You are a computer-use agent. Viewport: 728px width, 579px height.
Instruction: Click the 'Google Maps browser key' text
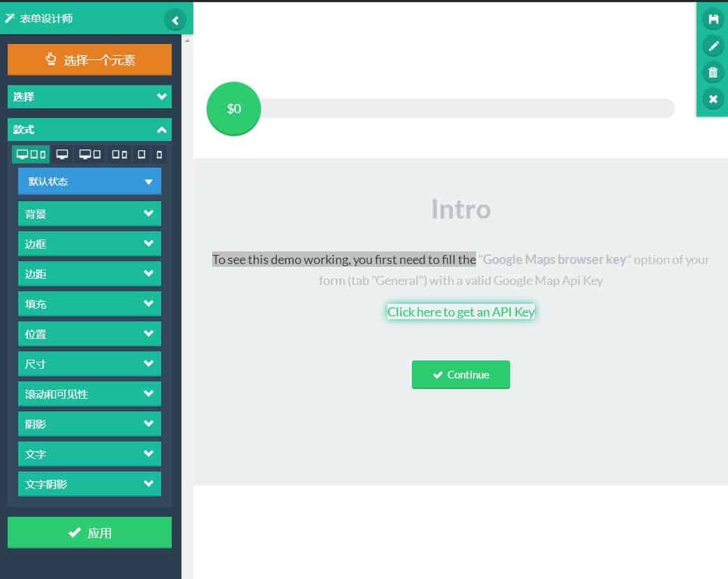point(554,259)
